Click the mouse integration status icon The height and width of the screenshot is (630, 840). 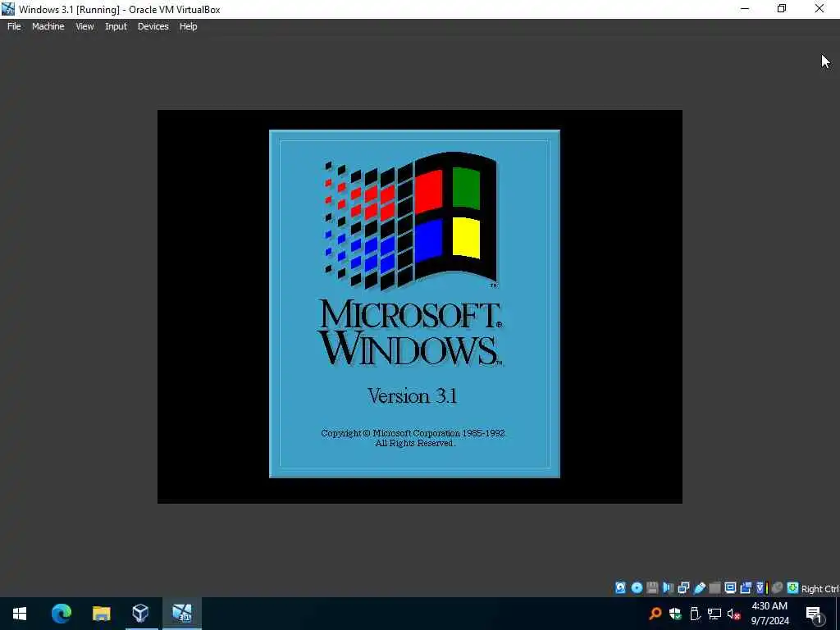point(778,587)
